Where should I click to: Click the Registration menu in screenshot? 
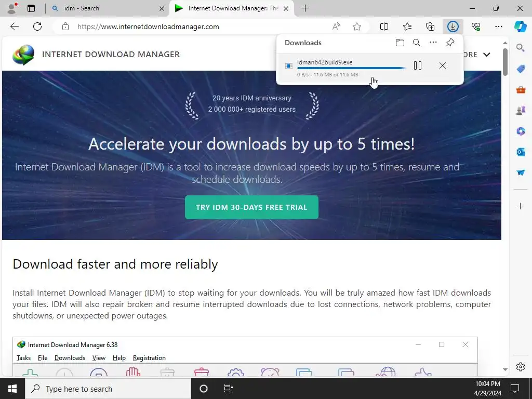click(x=149, y=358)
